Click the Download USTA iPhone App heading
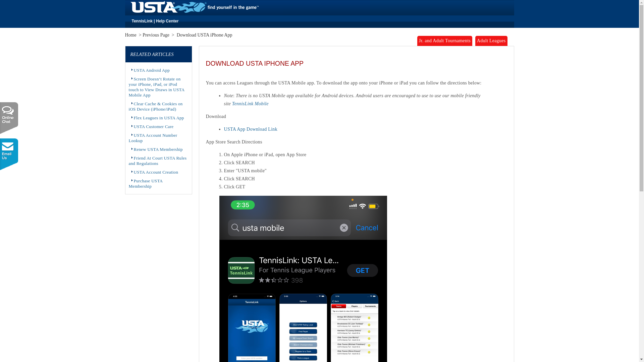Viewport: 644px width, 362px height. click(255, 63)
